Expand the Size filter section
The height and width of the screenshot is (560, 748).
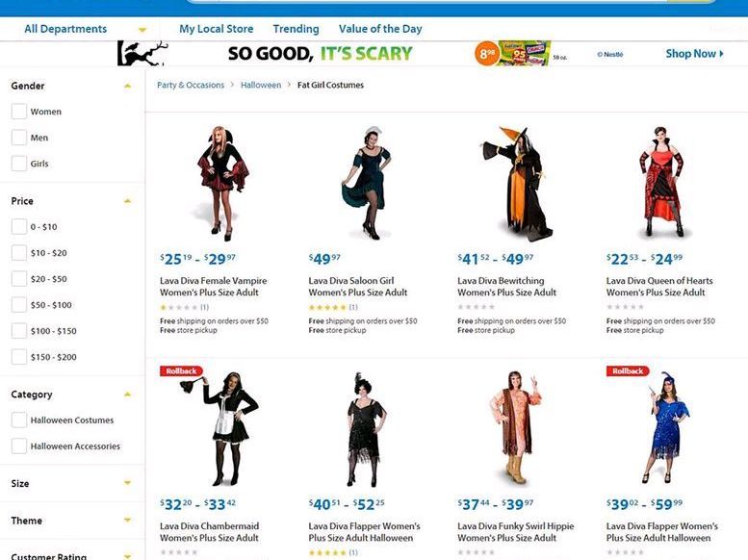click(127, 483)
